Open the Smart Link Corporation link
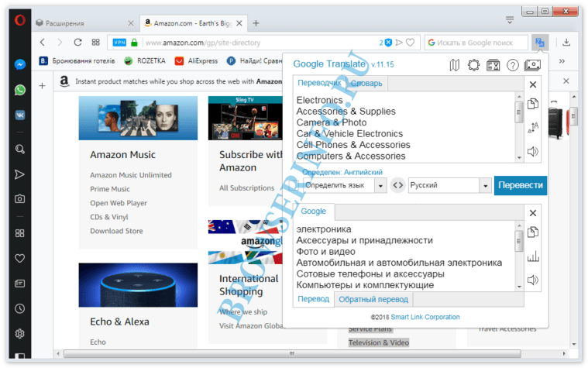This screenshot has height=368, width=588. 425,317
